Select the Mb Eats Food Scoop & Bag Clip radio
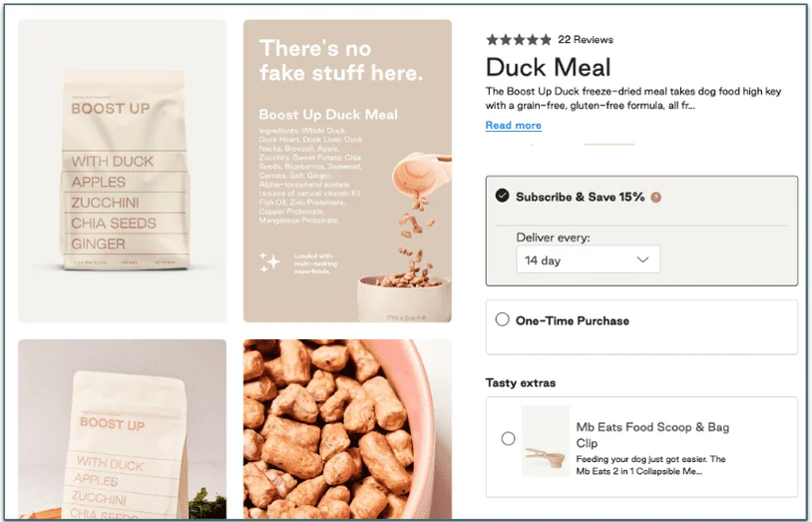The width and height of the screenshot is (812, 522). click(x=508, y=438)
